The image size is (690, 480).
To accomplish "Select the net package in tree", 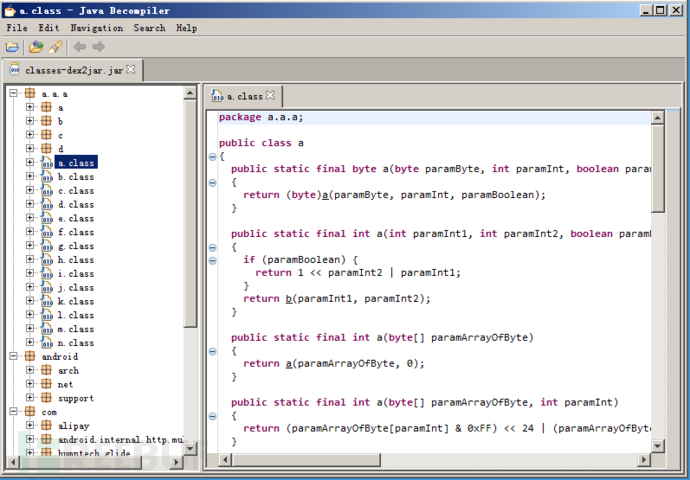I will 65,385.
